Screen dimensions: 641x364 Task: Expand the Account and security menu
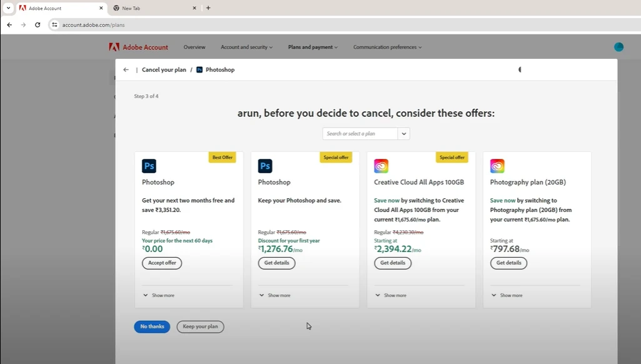point(246,47)
